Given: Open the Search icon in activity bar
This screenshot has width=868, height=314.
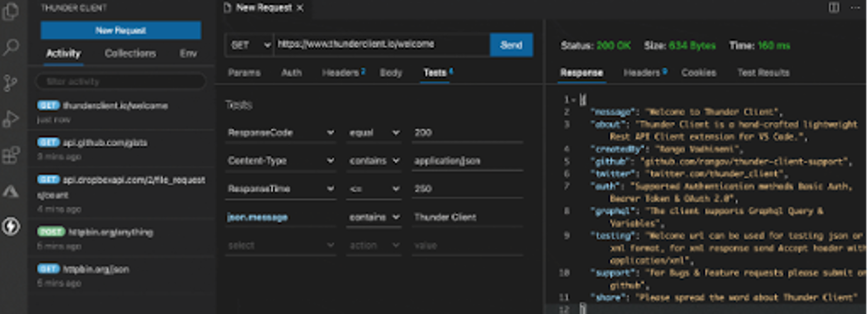Looking at the screenshot, I should point(10,47).
